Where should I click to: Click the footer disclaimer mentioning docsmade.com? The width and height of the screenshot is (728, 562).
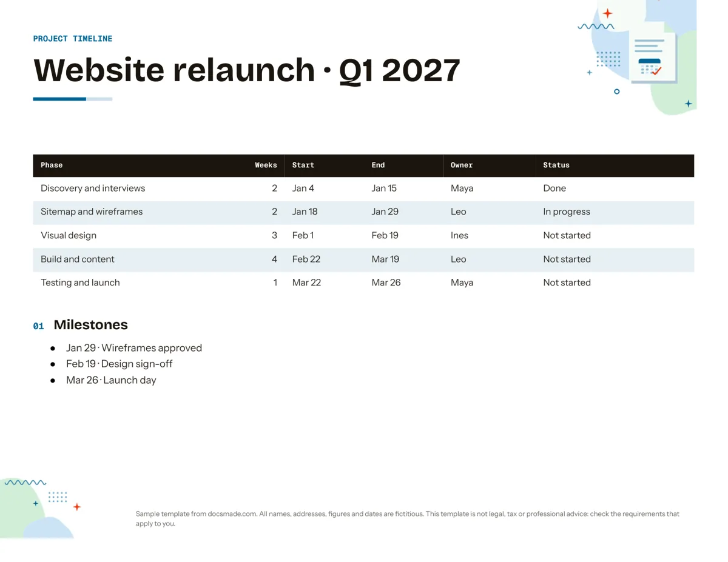click(408, 519)
